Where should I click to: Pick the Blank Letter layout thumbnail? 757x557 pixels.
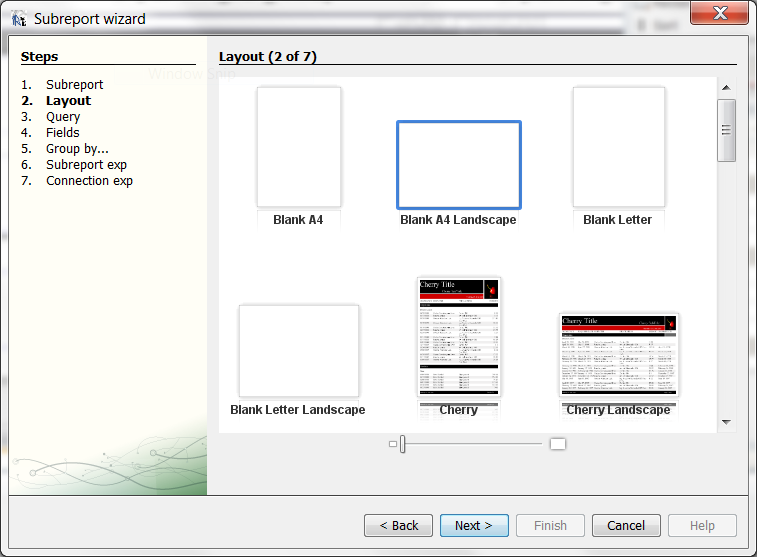(x=618, y=148)
